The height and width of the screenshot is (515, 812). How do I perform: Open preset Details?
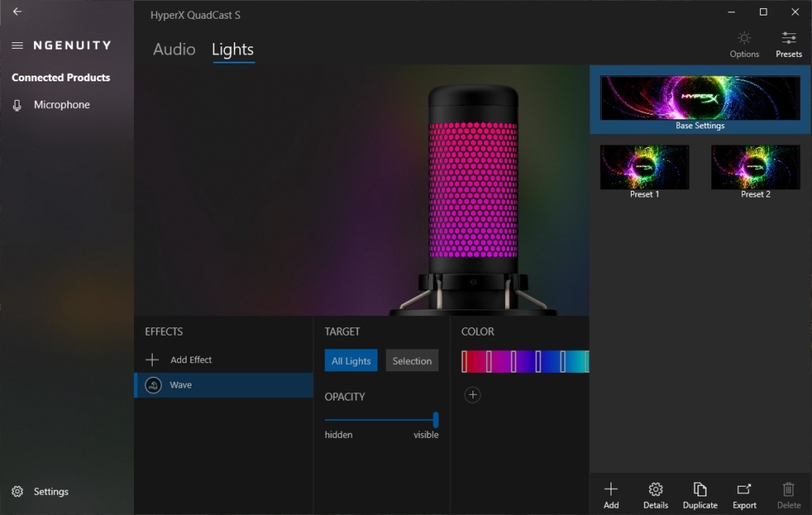point(655,496)
